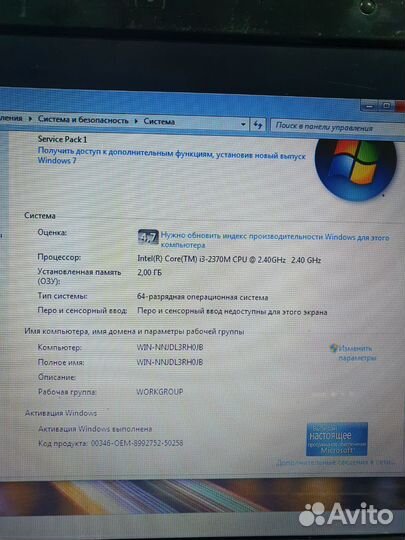
Task: Open 'Нужно обновить индекс производительности' link
Action: point(275,240)
